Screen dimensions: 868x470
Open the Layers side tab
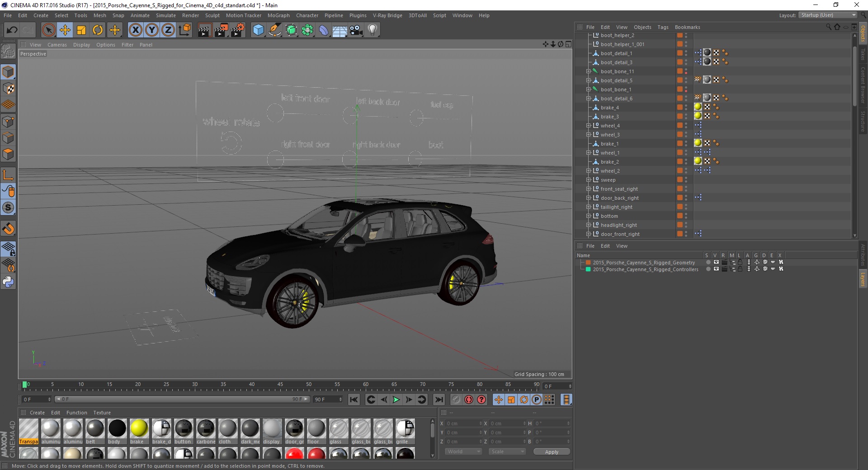pyautogui.click(x=863, y=279)
